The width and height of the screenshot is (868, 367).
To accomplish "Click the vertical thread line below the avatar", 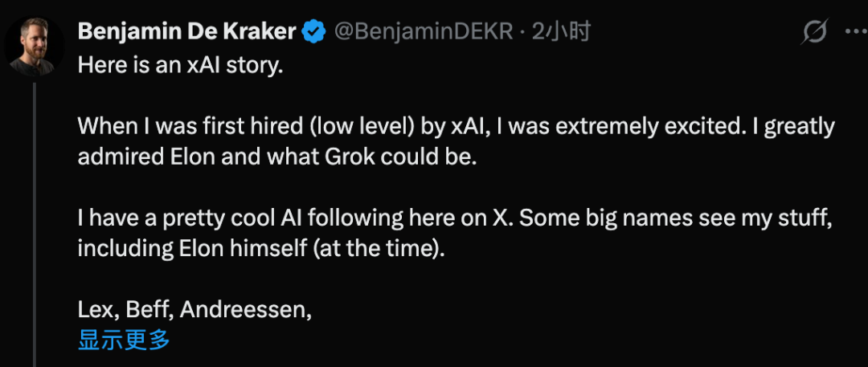I will (x=35, y=225).
